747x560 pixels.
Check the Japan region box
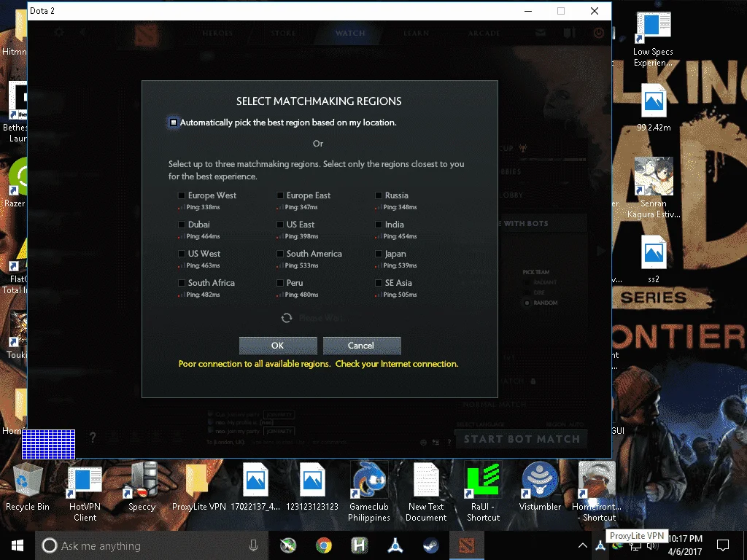coord(379,254)
